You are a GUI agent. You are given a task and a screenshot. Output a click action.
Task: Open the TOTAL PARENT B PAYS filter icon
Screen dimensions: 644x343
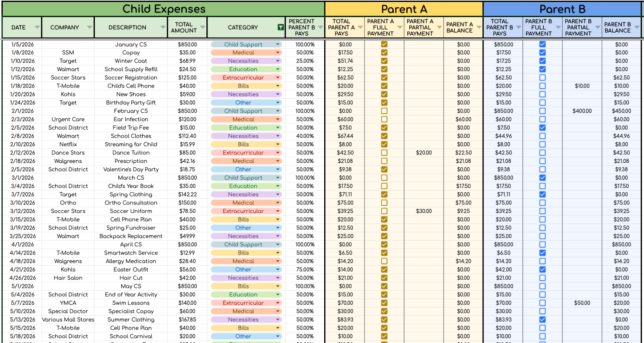[519, 27]
